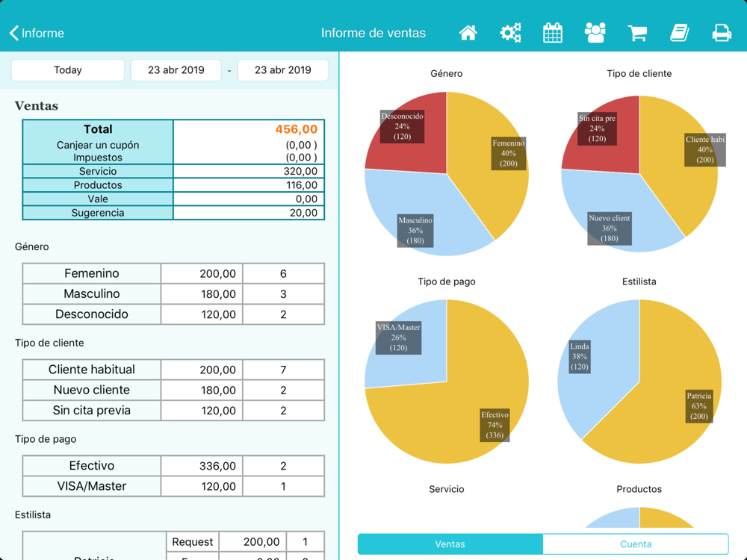Click the Servicio chart title

447,489
